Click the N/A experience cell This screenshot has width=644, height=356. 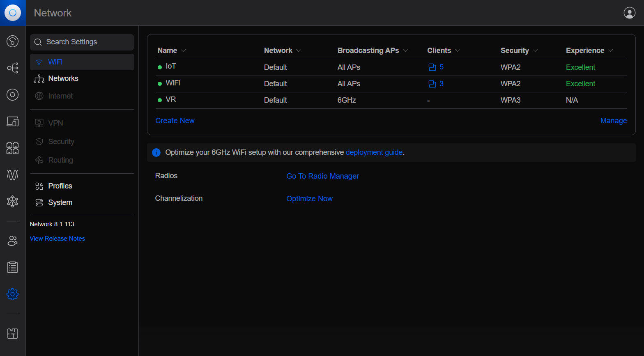[x=572, y=100]
